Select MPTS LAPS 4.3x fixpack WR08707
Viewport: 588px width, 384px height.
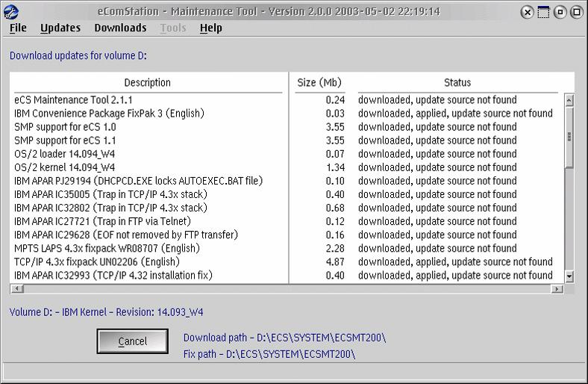pyautogui.click(x=107, y=249)
